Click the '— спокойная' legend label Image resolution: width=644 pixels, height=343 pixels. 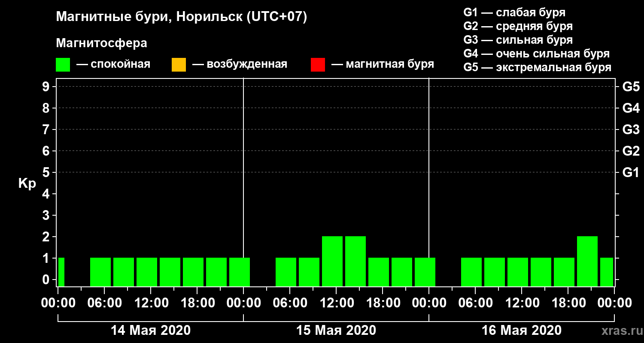coord(113,64)
